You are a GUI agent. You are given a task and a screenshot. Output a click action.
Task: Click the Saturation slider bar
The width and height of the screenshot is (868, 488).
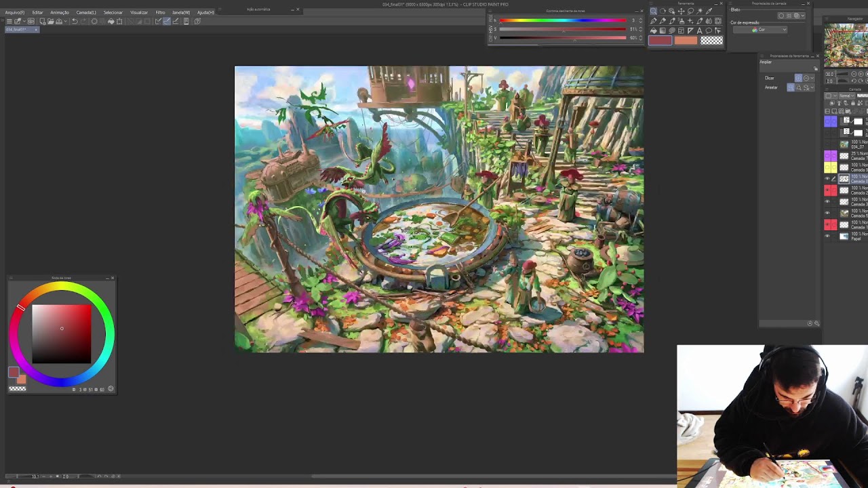pyautogui.click(x=563, y=29)
